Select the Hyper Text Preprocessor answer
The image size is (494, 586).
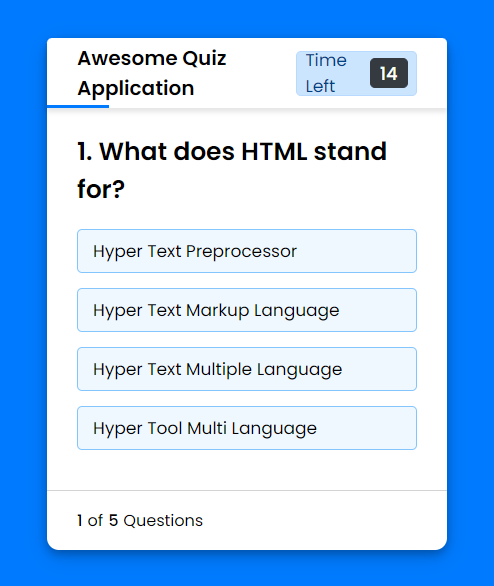(247, 251)
